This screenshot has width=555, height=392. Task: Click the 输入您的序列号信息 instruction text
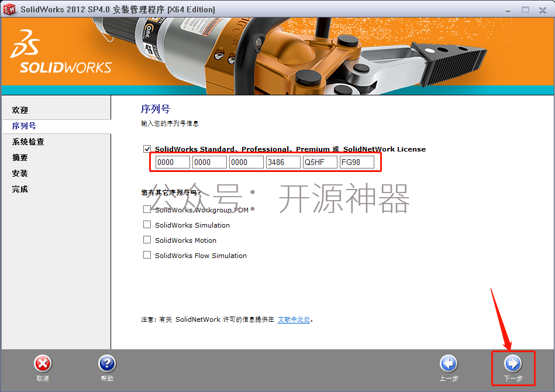click(x=170, y=123)
